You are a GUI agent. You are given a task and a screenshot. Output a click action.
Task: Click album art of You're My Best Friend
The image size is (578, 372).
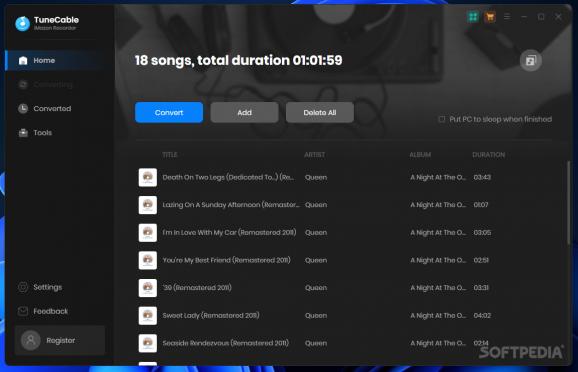point(148,260)
